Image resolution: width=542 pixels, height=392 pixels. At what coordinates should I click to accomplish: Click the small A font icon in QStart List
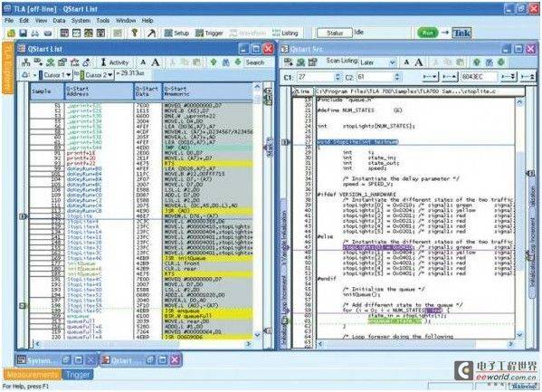pos(143,62)
